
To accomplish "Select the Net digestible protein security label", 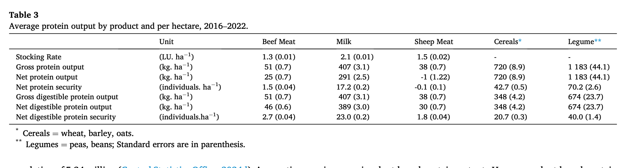I will pos(66,117).
